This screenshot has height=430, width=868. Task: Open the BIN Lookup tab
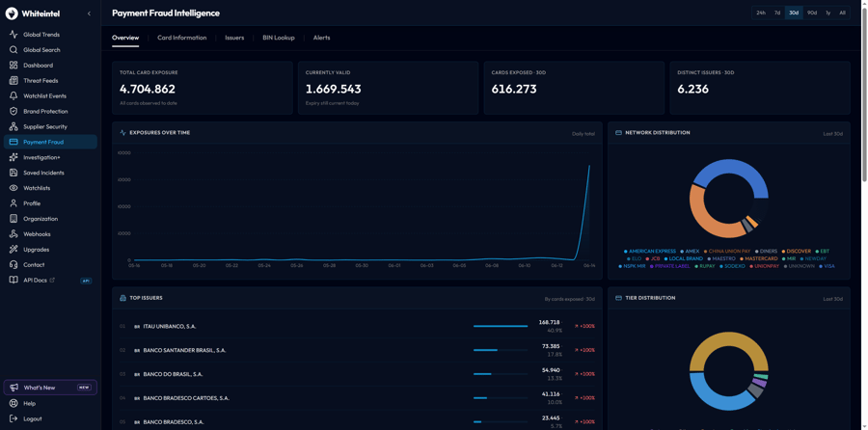[x=279, y=38]
